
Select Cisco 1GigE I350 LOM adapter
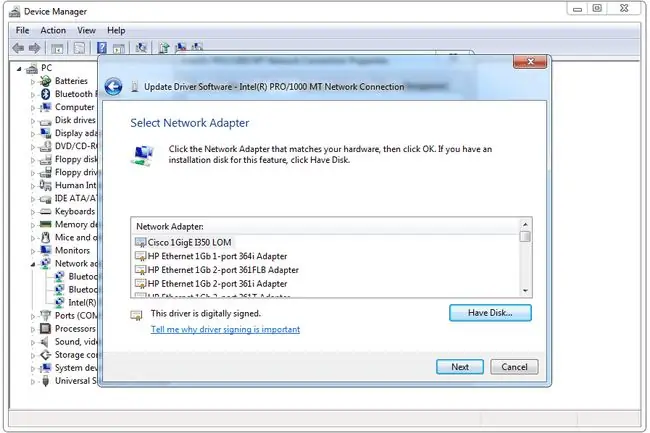(x=183, y=242)
